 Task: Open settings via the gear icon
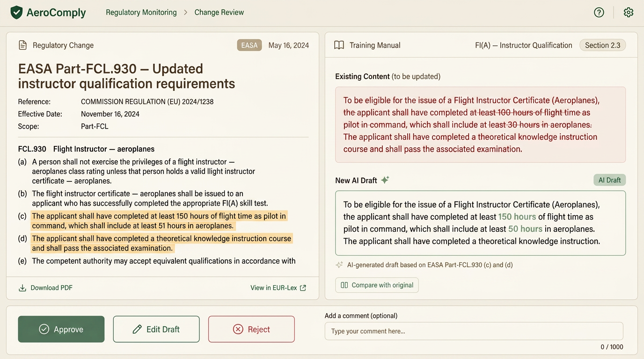(629, 13)
